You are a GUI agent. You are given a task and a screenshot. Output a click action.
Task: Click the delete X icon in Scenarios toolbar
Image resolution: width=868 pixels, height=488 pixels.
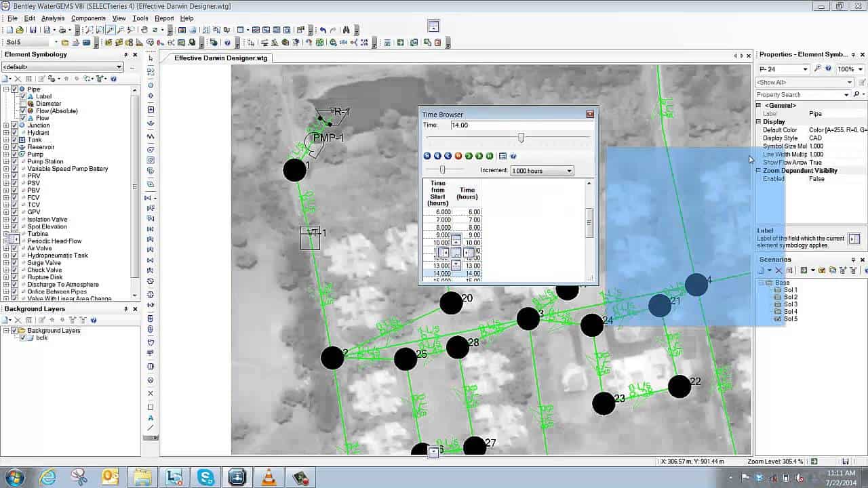(x=778, y=270)
